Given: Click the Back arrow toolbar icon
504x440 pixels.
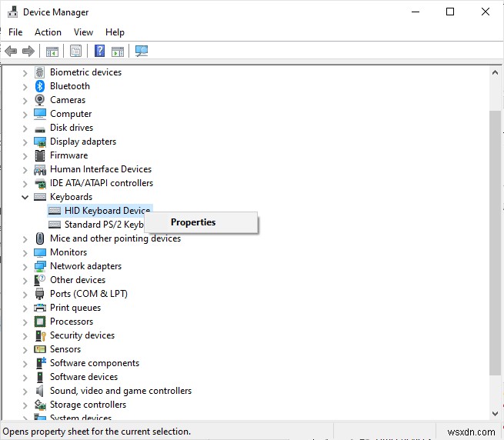Looking at the screenshot, I should click(12, 51).
